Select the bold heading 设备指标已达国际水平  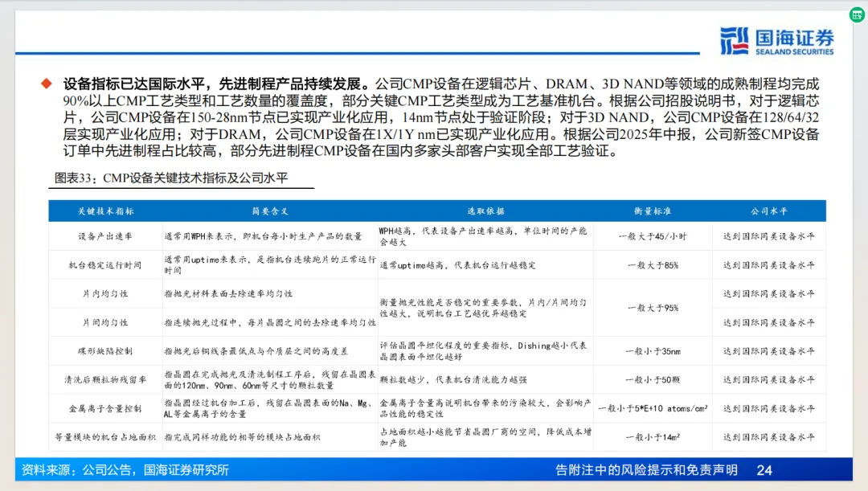(134, 84)
